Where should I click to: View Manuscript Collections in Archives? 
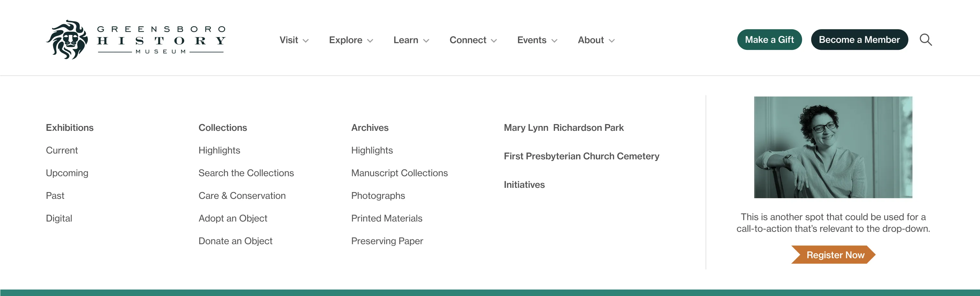point(399,173)
